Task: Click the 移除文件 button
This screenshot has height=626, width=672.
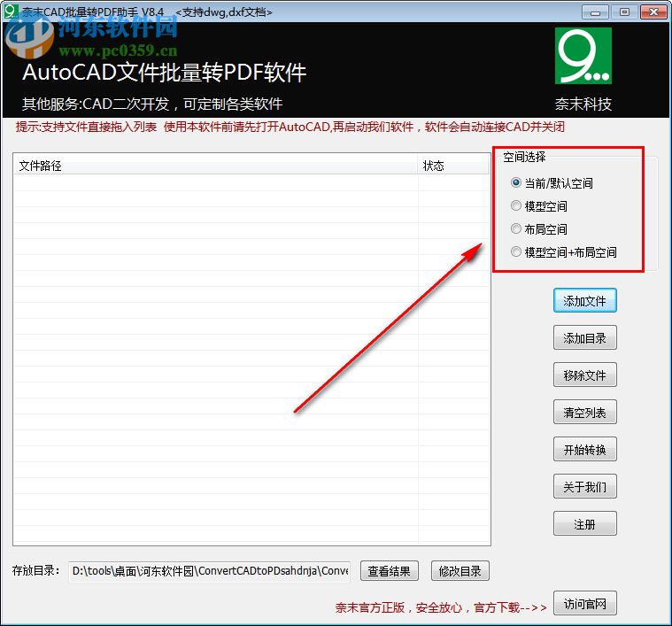Action: pos(585,375)
